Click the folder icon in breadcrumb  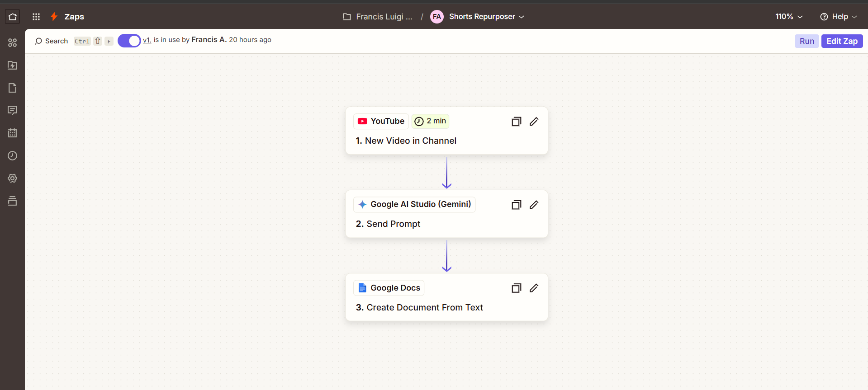(347, 17)
